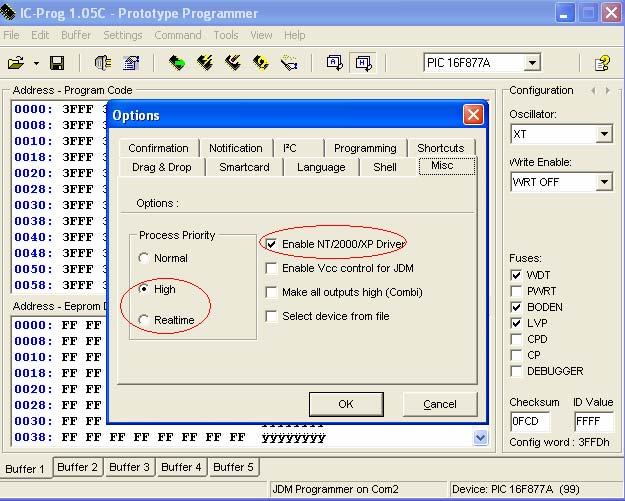Image resolution: width=625 pixels, height=501 pixels.
Task: Click the Help question mark toolbar icon
Action: [602, 63]
